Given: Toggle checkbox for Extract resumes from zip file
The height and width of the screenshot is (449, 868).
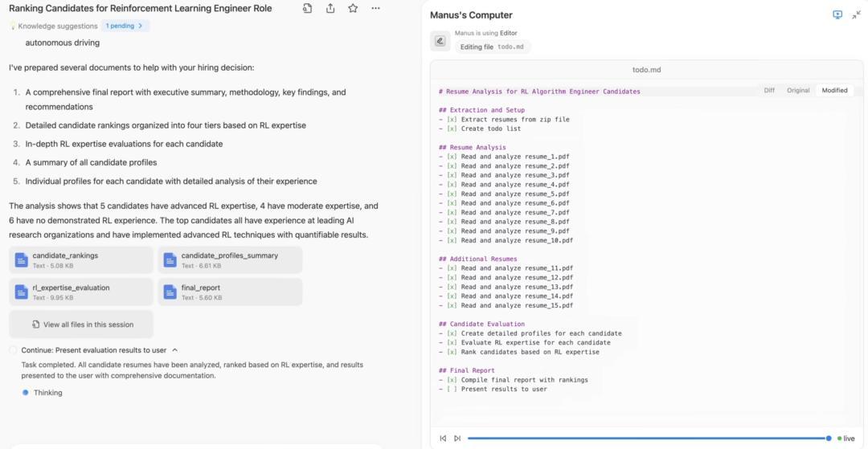Looking at the screenshot, I should point(452,120).
